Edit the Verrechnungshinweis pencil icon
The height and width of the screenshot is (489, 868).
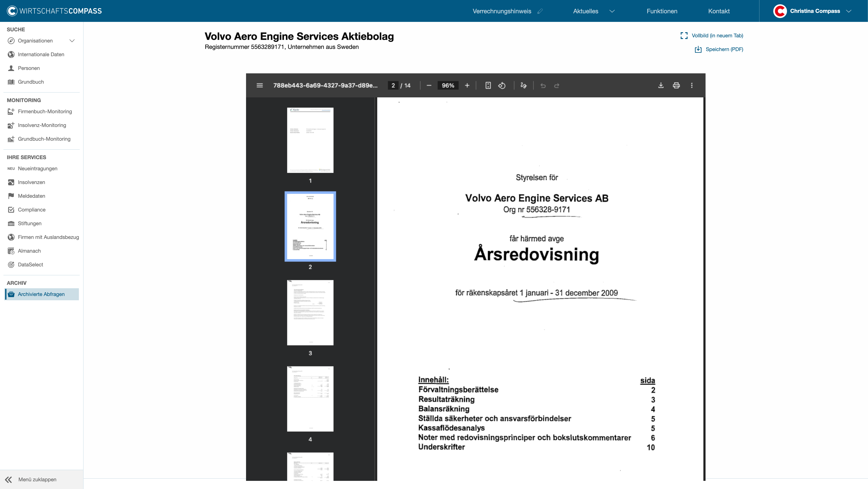540,11
